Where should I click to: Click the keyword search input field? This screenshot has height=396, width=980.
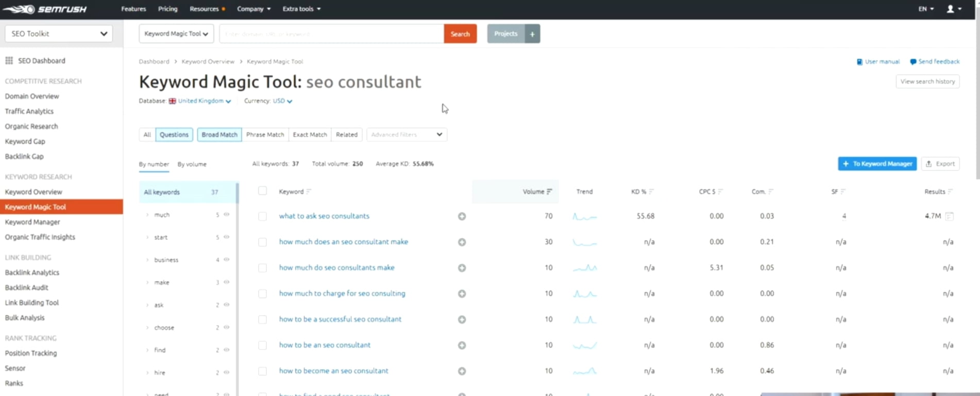pos(331,33)
